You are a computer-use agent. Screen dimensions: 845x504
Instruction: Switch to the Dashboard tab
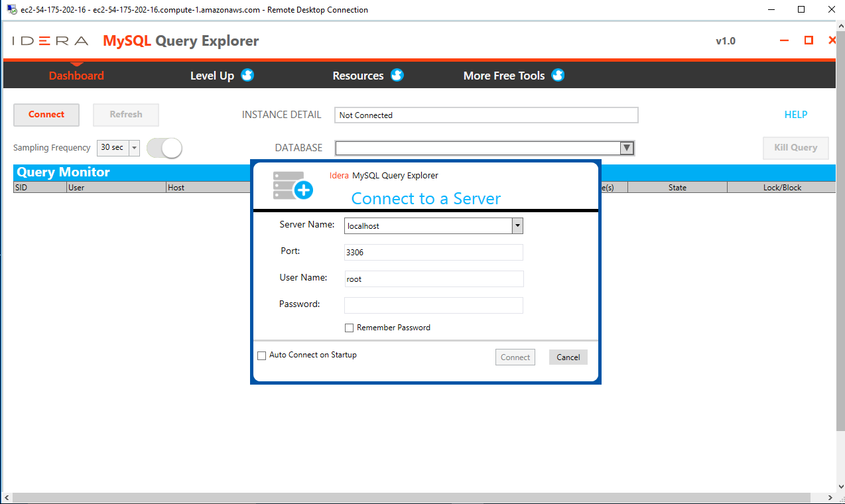pos(76,75)
